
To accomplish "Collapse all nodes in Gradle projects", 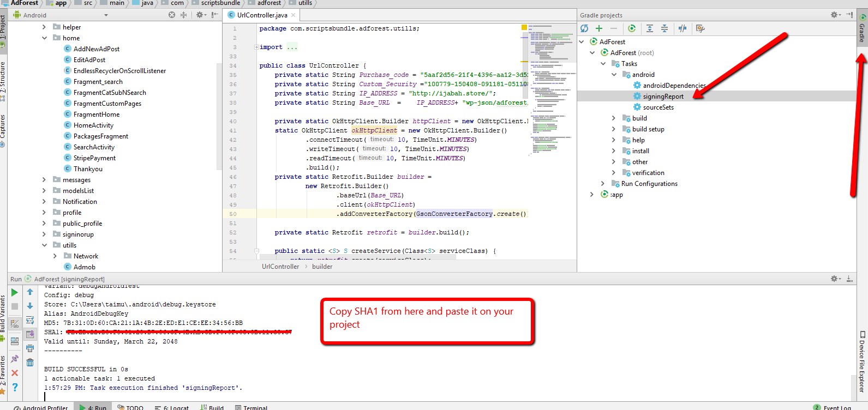I will coord(665,28).
